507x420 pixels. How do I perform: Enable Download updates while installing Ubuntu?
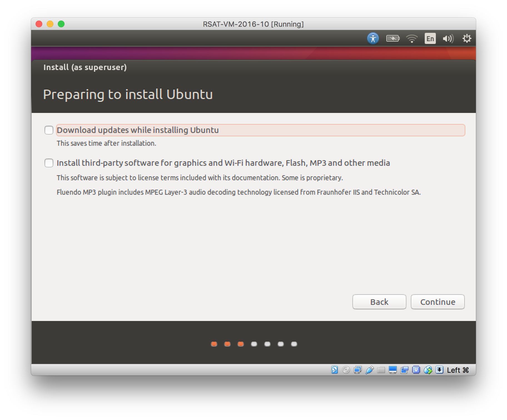(x=49, y=130)
